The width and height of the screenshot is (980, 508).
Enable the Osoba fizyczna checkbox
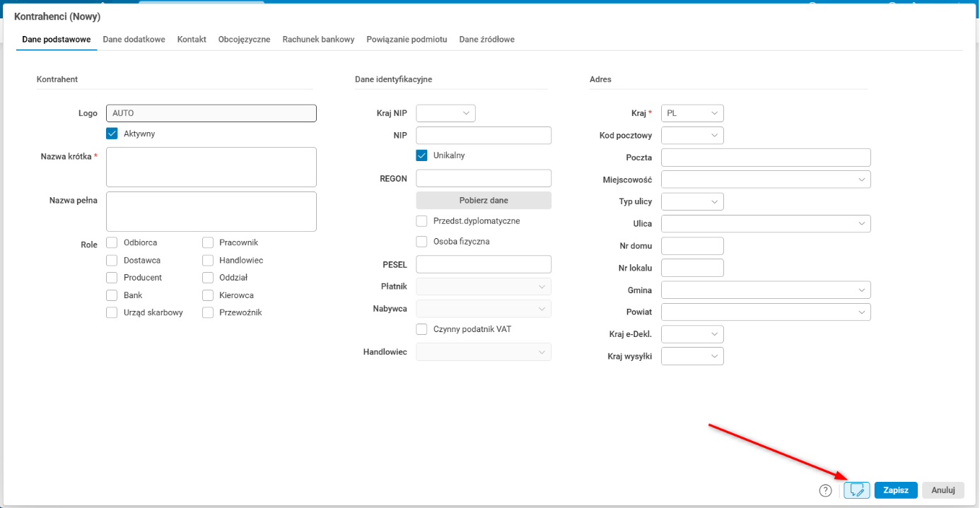[x=422, y=242]
